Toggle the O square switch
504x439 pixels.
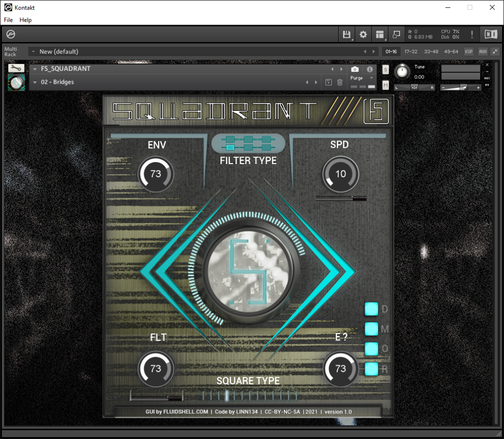pyautogui.click(x=371, y=349)
